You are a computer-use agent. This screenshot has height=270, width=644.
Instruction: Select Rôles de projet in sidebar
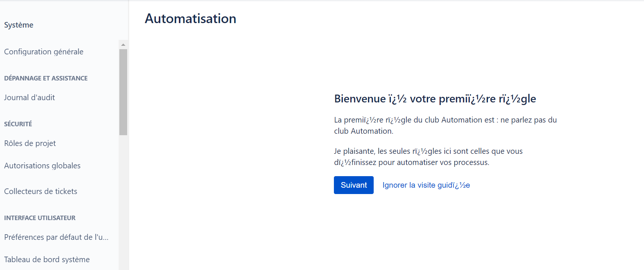[x=30, y=143]
